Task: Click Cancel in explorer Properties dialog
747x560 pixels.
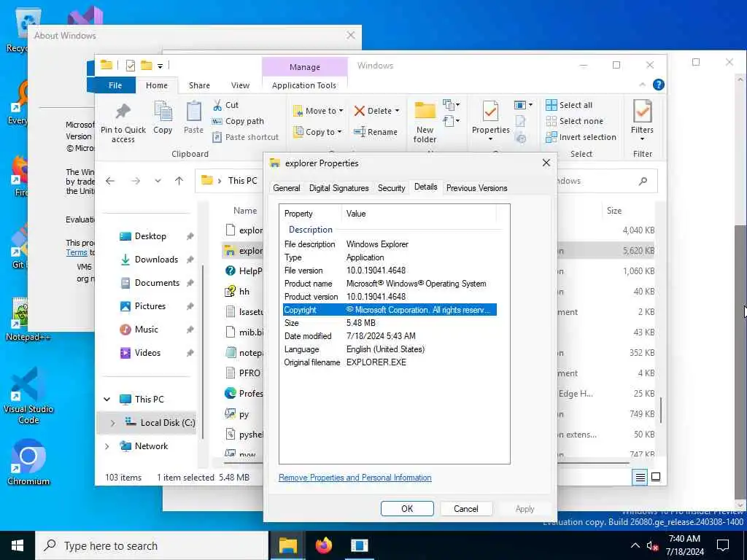Action: (x=466, y=508)
